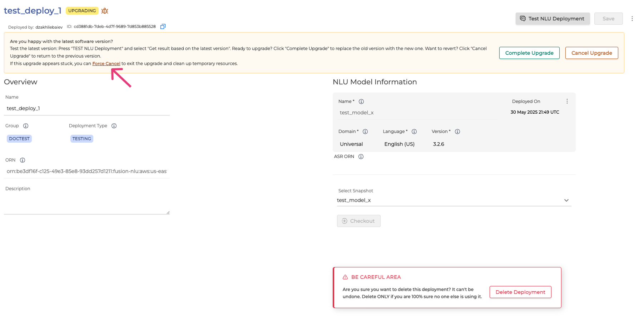Click the info icon beside model Name
This screenshot has width=644, height=316.
[361, 102]
